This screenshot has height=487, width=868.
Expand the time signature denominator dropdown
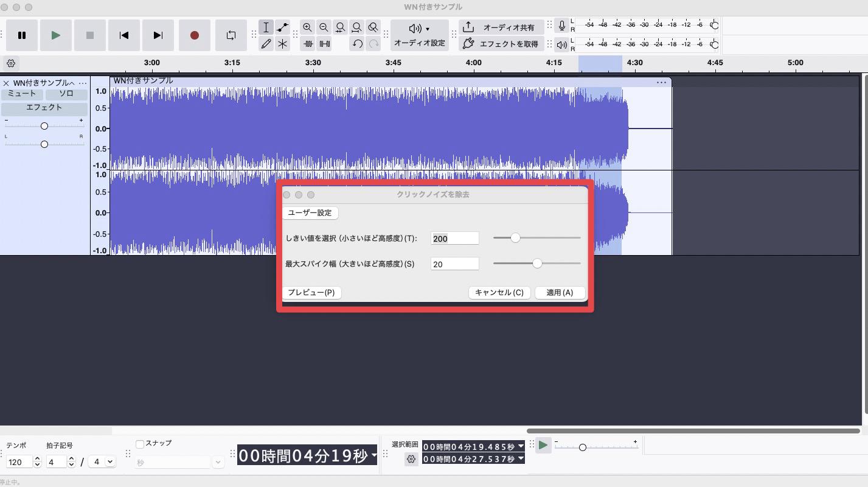(102, 462)
